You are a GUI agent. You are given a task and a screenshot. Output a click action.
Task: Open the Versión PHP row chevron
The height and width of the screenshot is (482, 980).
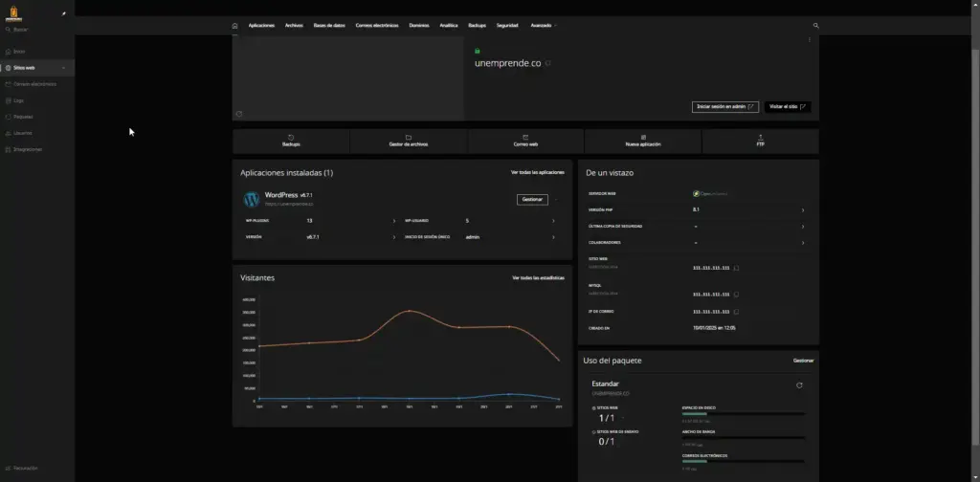point(803,210)
